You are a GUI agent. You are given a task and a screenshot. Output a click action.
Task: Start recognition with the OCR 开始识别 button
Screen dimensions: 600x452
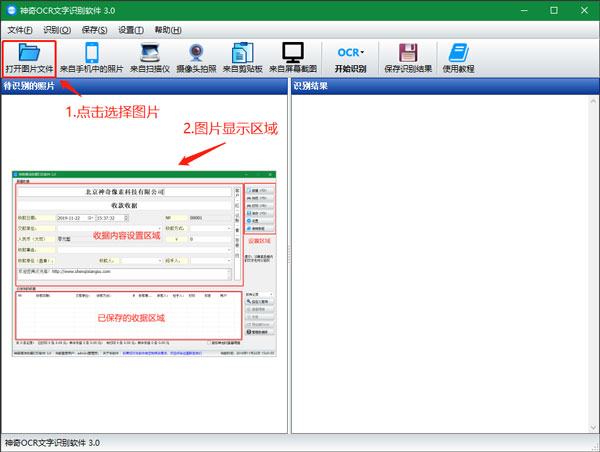pos(351,59)
